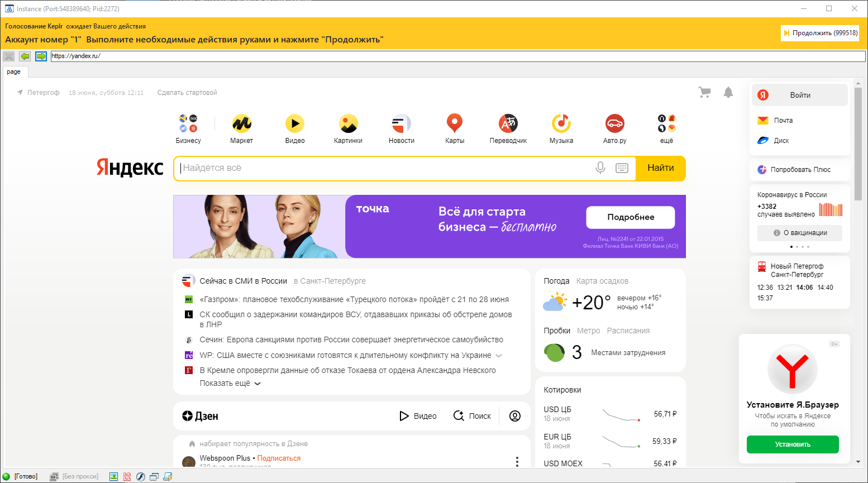868x483 pixels.
Task: Switch to the page tab
Action: 14,71
